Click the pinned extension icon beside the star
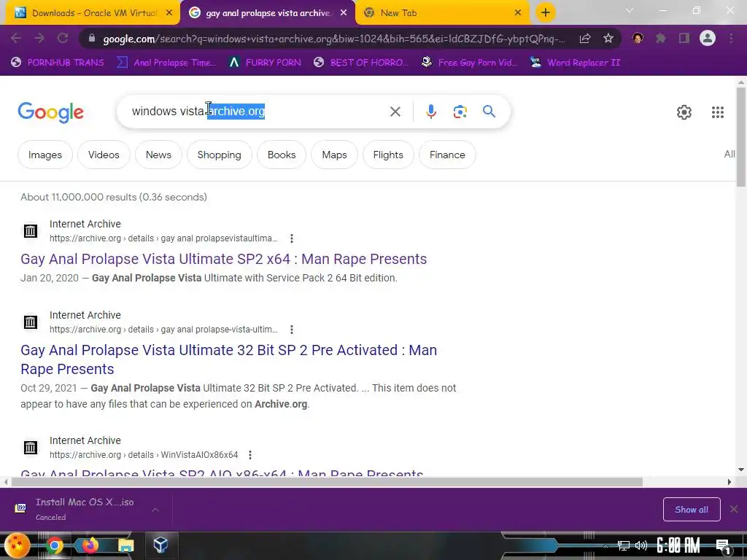This screenshot has height=560, width=747. pyautogui.click(x=638, y=38)
